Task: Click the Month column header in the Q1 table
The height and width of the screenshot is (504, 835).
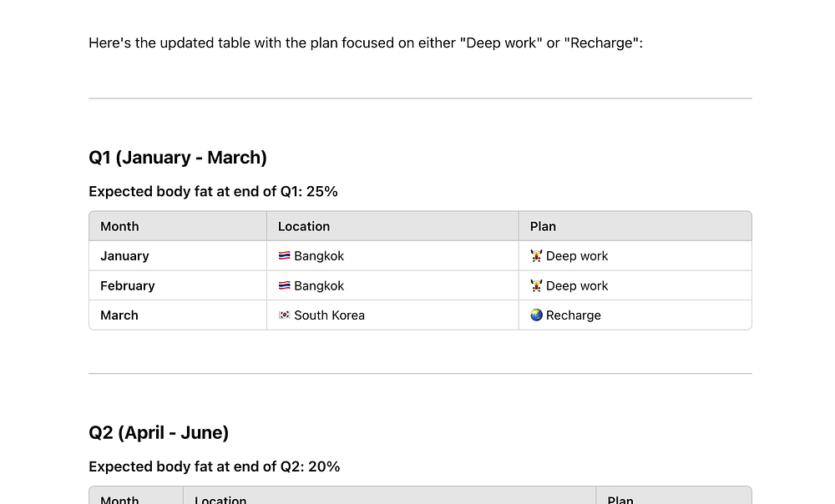Action: point(119,226)
